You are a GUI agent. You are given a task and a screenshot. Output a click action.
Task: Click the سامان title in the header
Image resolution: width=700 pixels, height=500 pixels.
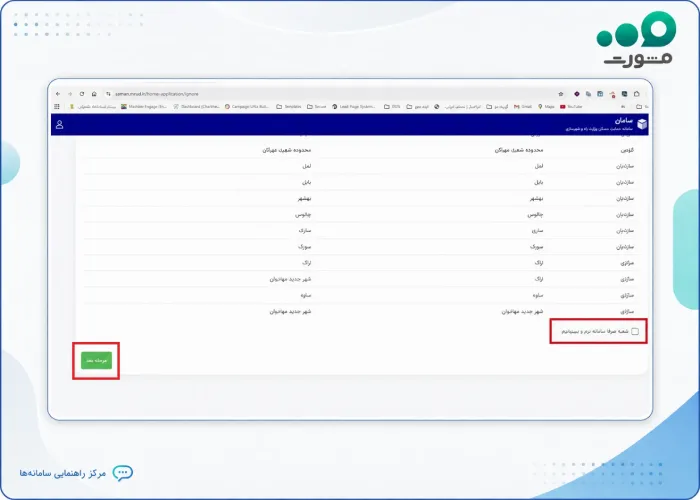tap(624, 121)
